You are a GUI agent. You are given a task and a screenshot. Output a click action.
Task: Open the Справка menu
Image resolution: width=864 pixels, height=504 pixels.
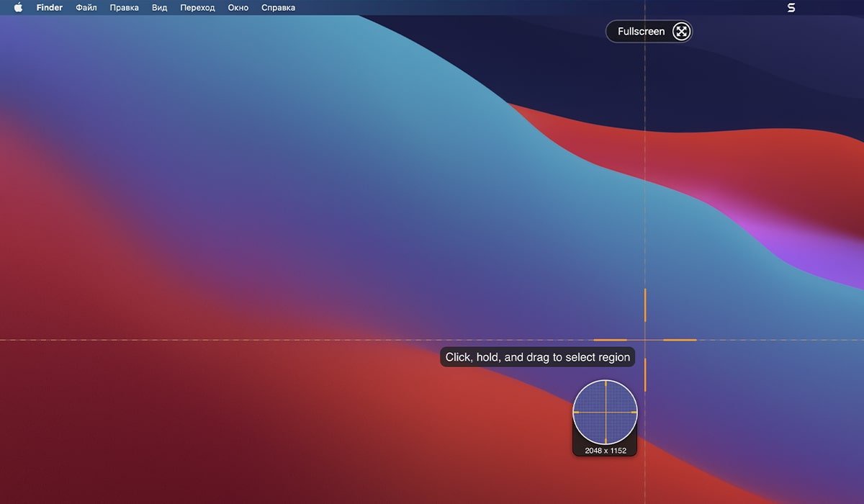(x=278, y=8)
